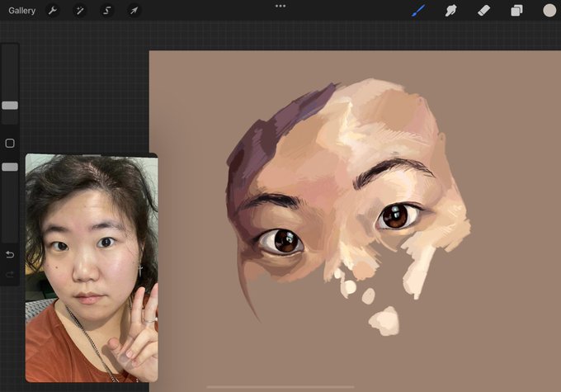
Task: Select the Eraser tool
Action: 483,11
